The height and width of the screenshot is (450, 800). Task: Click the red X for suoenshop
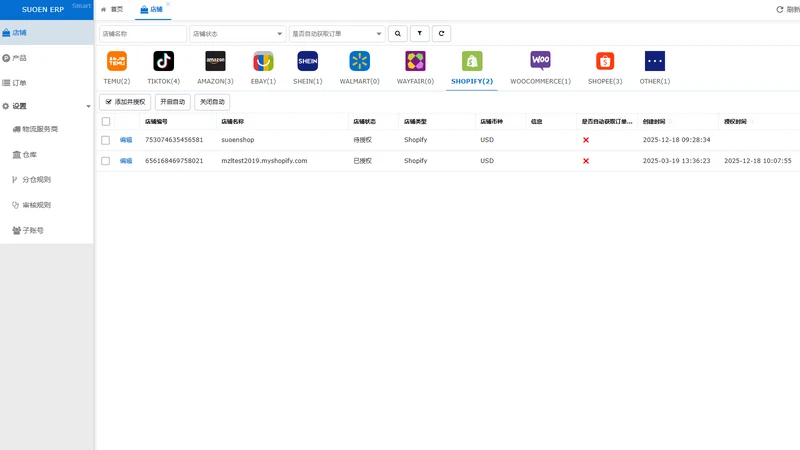click(x=586, y=140)
